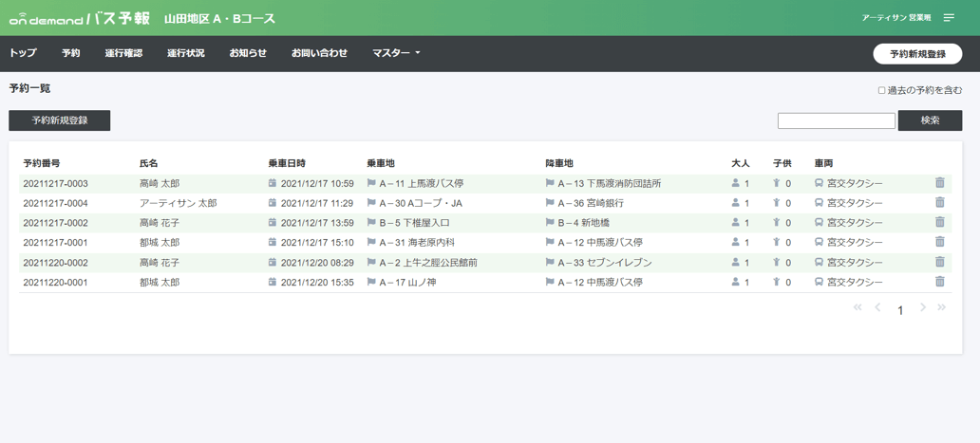
Task: Click the white 予約新規登録 button in navbar
Action: point(917,54)
